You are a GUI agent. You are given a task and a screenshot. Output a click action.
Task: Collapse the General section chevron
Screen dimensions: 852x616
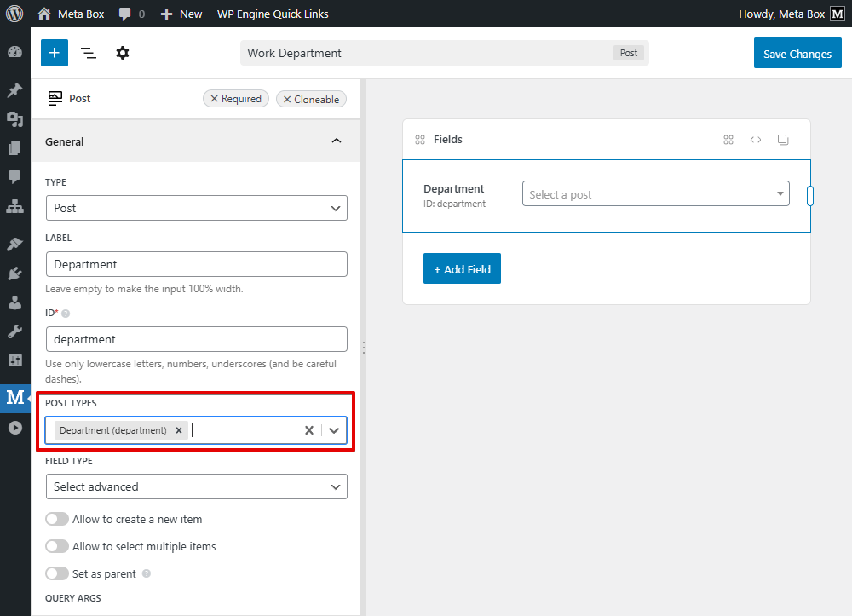[x=337, y=141]
